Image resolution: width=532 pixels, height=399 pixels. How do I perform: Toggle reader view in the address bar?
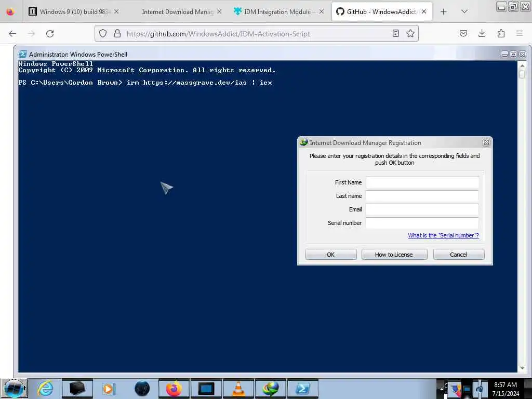click(x=395, y=33)
